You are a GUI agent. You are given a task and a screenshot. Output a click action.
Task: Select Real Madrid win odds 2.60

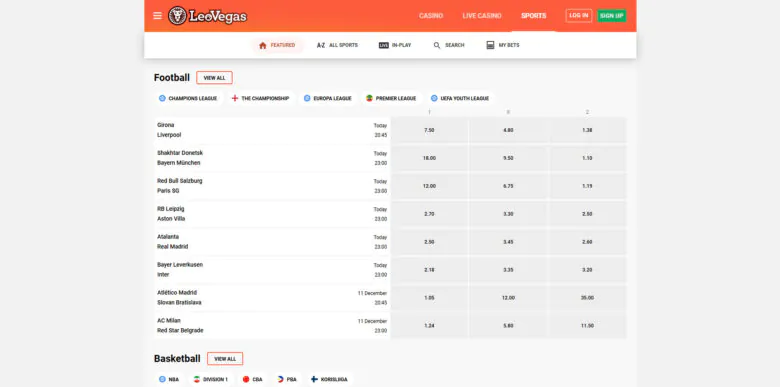click(587, 242)
